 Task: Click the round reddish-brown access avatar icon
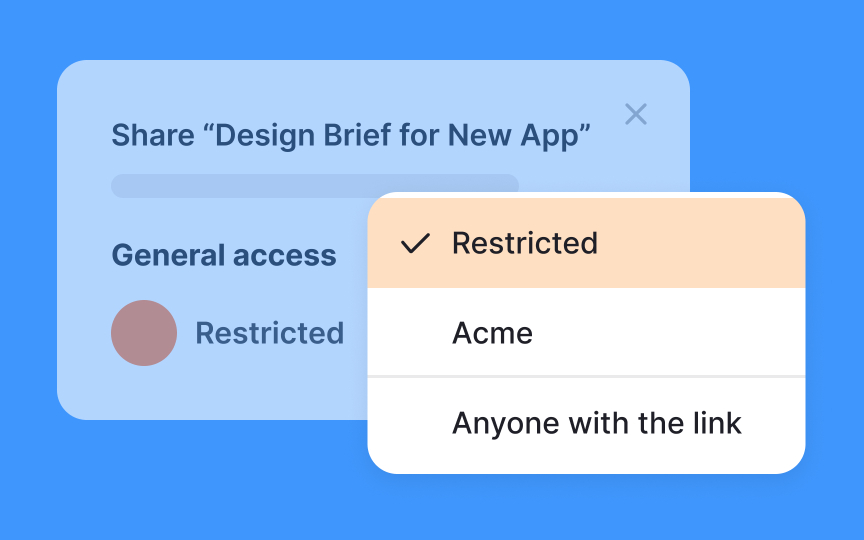144,333
